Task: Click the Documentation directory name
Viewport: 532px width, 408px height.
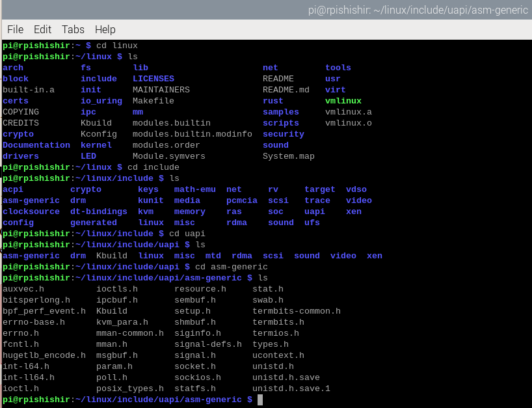Action: (x=36, y=145)
